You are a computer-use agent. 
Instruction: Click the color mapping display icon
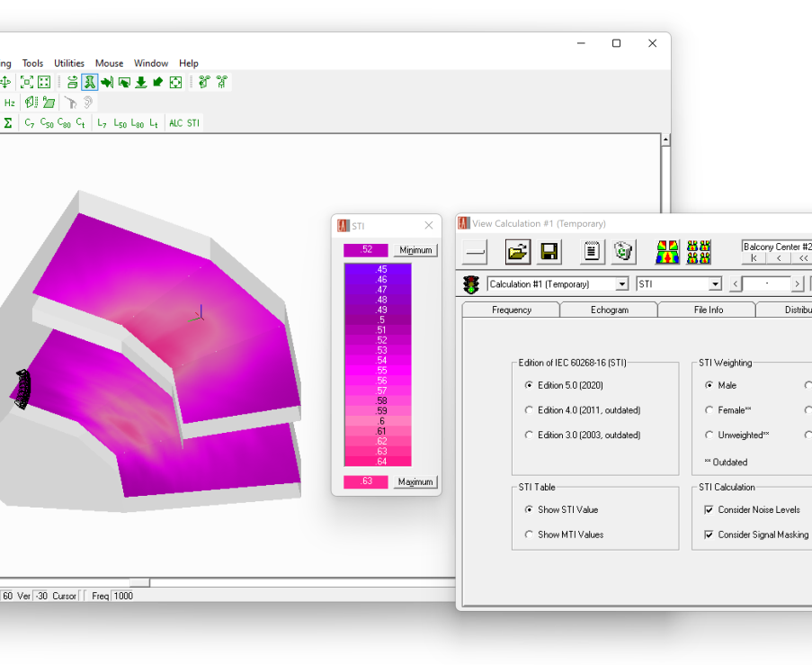pyautogui.click(x=667, y=252)
